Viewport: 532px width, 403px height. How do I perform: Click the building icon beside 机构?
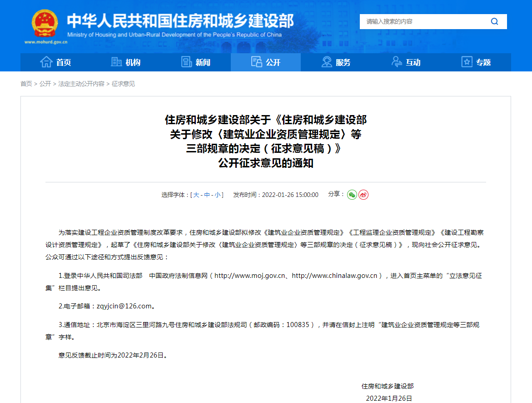click(116, 61)
